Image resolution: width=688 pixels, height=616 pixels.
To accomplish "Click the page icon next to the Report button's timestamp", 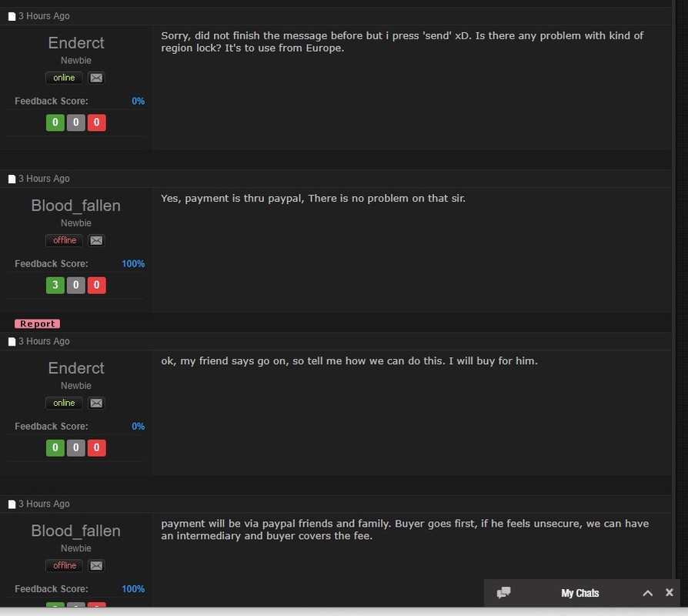I will click(12, 342).
